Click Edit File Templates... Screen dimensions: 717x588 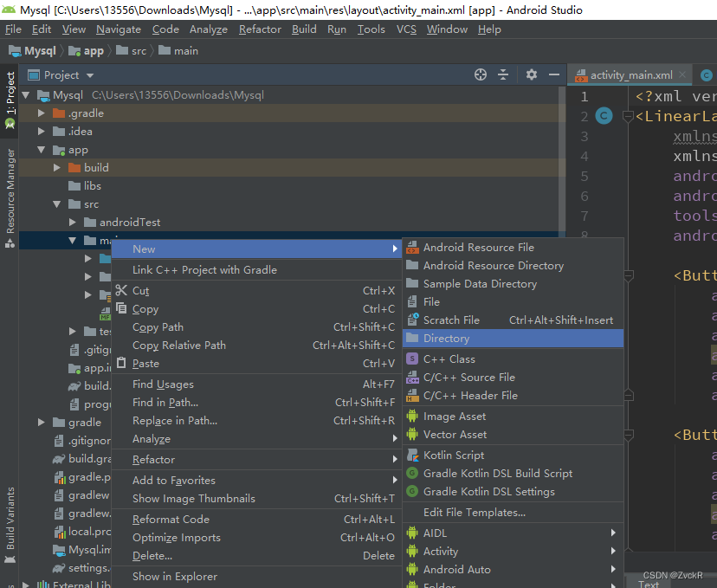pyautogui.click(x=513, y=512)
